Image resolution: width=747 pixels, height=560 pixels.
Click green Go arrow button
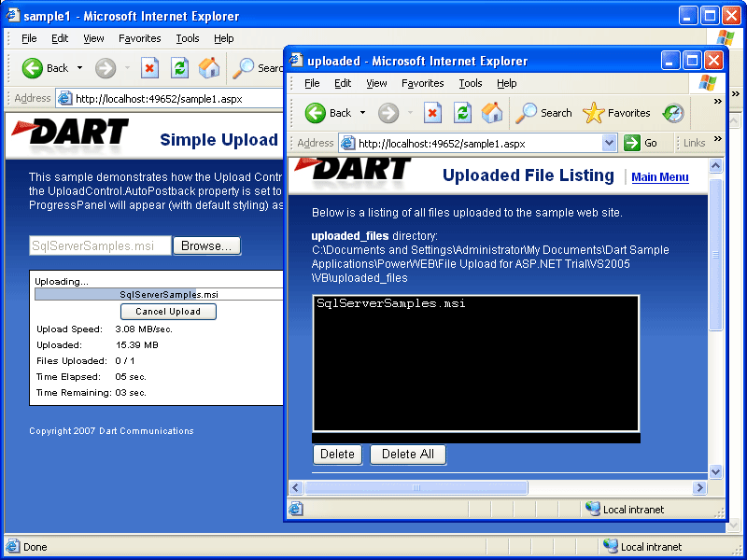pos(632,143)
